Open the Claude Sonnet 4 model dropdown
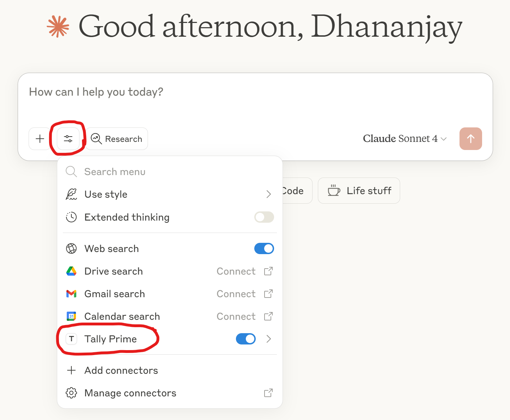 coord(405,139)
